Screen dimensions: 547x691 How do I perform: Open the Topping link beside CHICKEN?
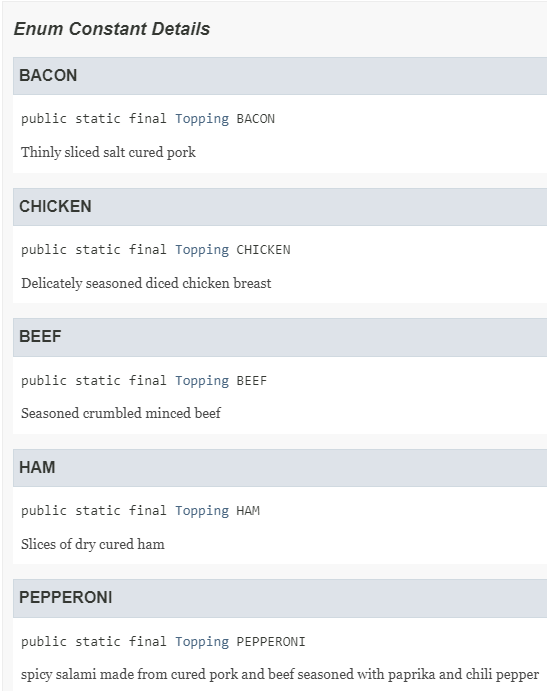202,250
